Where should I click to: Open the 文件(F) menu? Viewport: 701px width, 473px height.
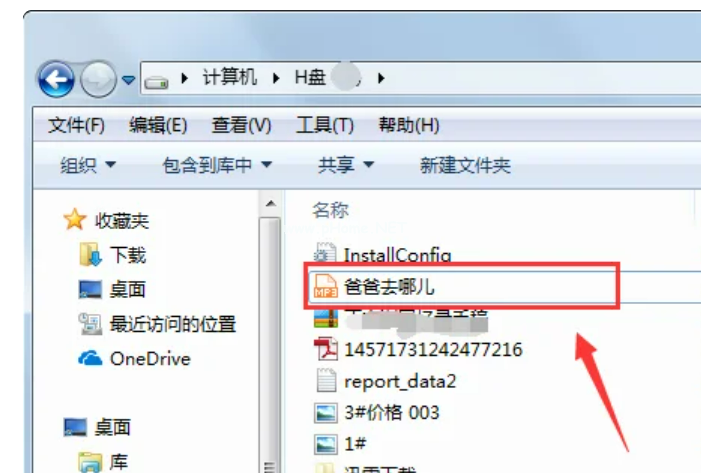click(x=76, y=125)
